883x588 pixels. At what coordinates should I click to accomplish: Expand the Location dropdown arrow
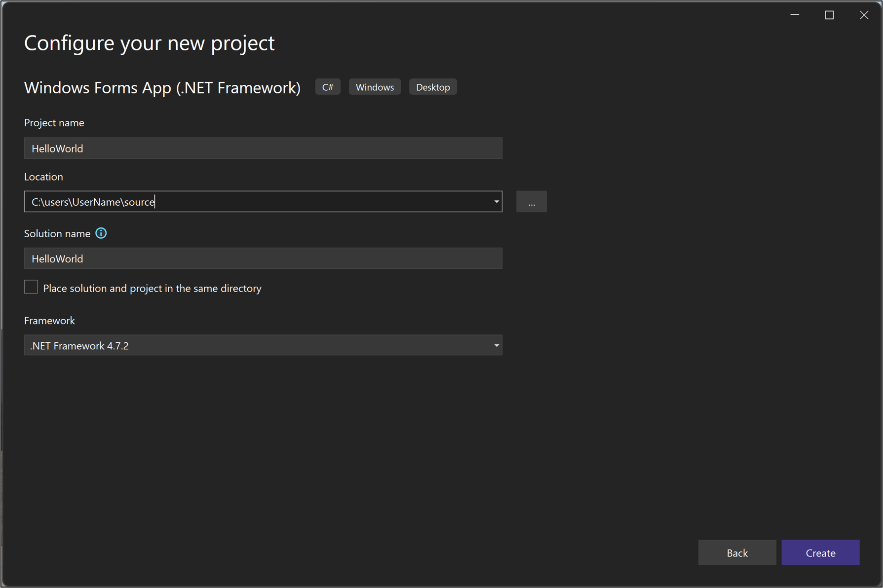click(496, 202)
